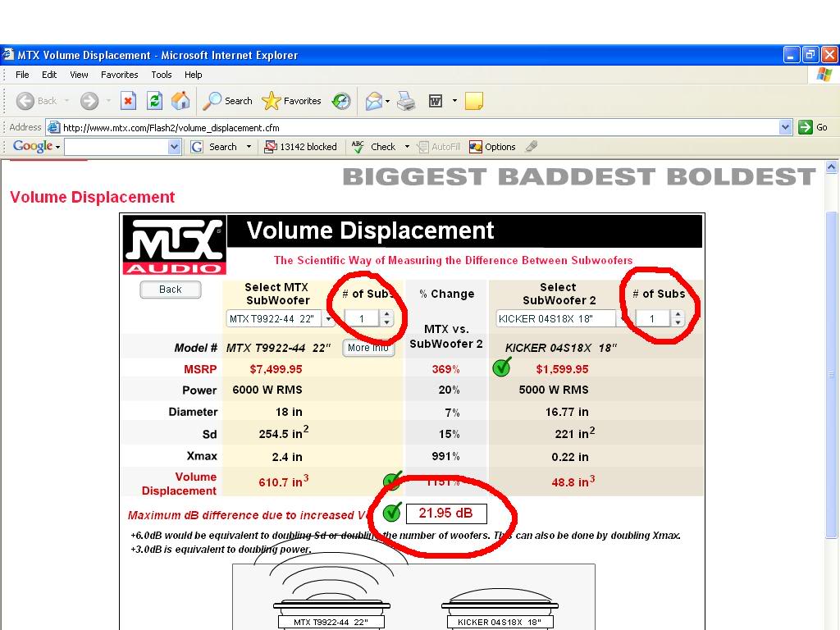Click the 369% MSRP change value
The width and height of the screenshot is (840, 630).
click(x=445, y=369)
